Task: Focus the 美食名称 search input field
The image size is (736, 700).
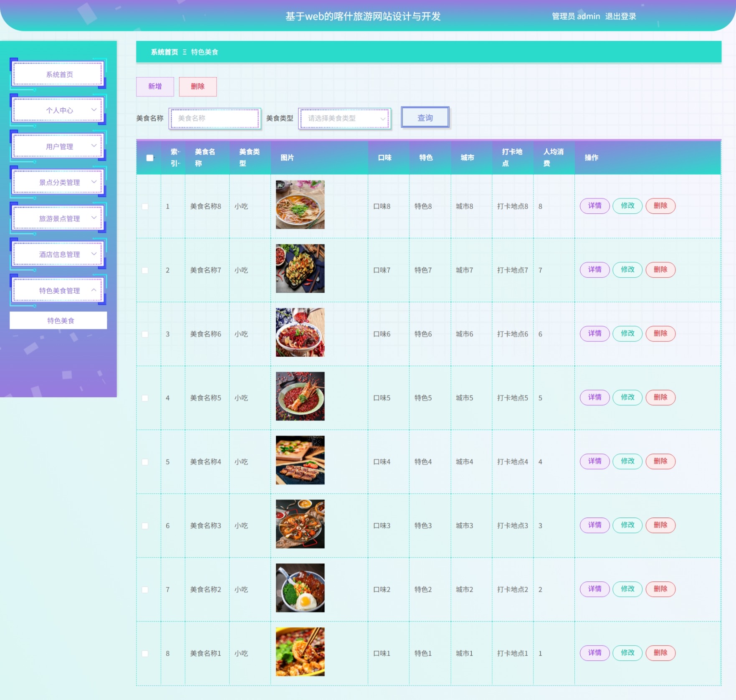Action: click(x=215, y=118)
